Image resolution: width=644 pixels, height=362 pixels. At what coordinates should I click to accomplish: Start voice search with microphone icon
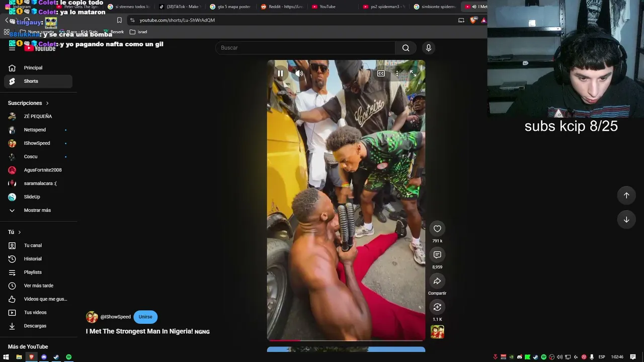(428, 48)
